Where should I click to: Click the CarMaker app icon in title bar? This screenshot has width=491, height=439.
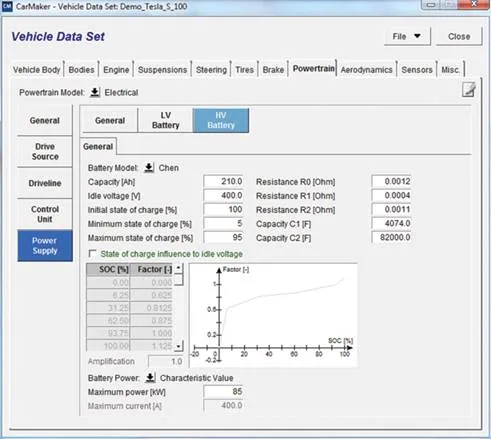pos(7,6)
